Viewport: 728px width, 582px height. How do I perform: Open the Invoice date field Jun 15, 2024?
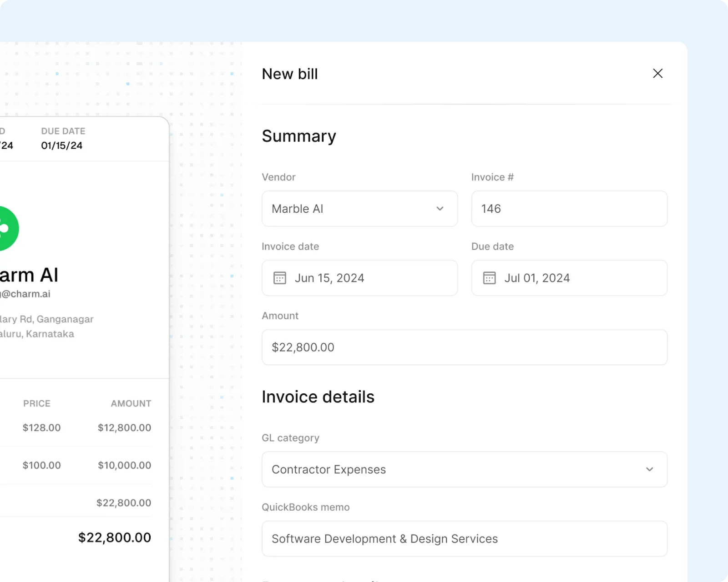(359, 278)
